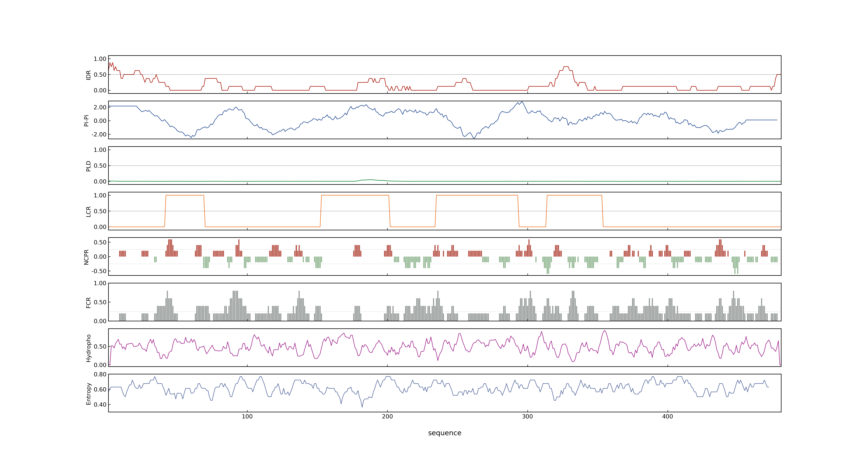
Task: Select the x-axis tick label 300
Action: point(527,416)
